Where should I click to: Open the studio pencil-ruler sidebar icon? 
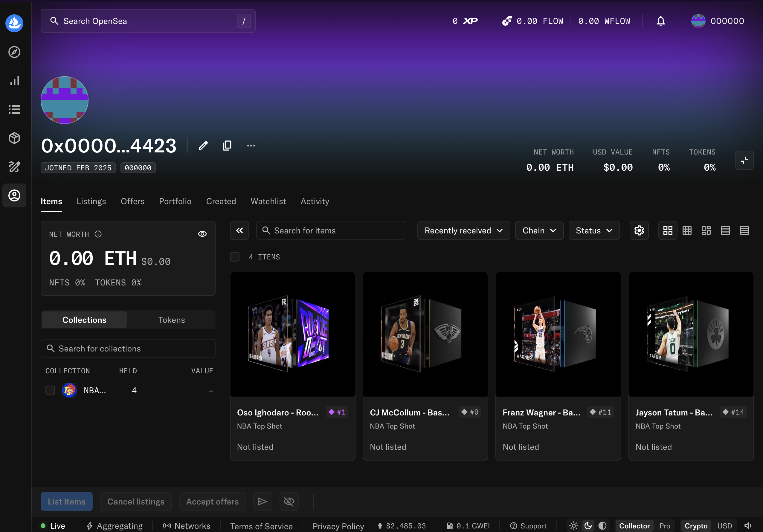[14, 166]
